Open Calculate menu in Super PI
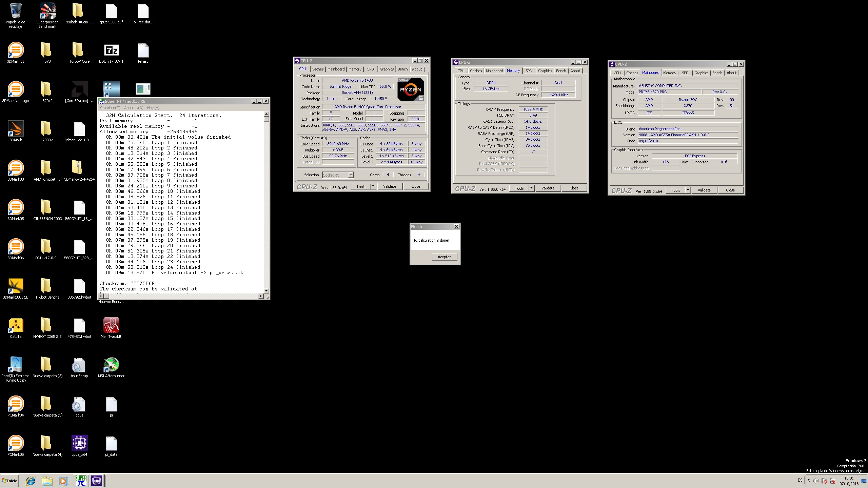 coord(110,108)
